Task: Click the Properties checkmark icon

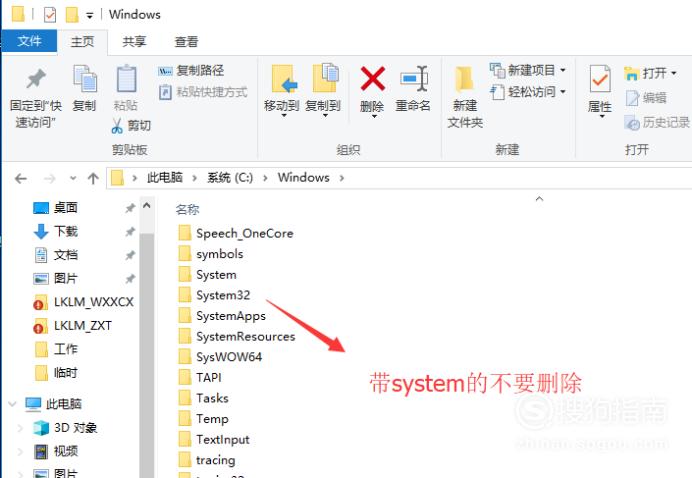Action: (x=600, y=79)
